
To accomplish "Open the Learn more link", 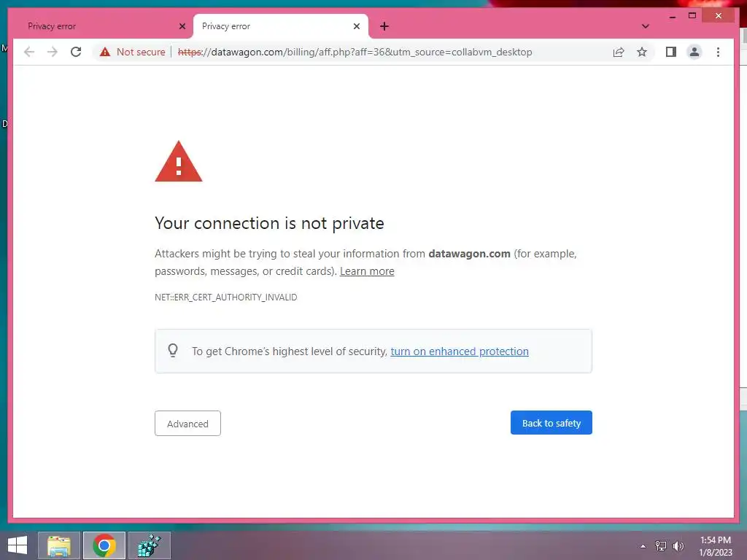I will 367,271.
